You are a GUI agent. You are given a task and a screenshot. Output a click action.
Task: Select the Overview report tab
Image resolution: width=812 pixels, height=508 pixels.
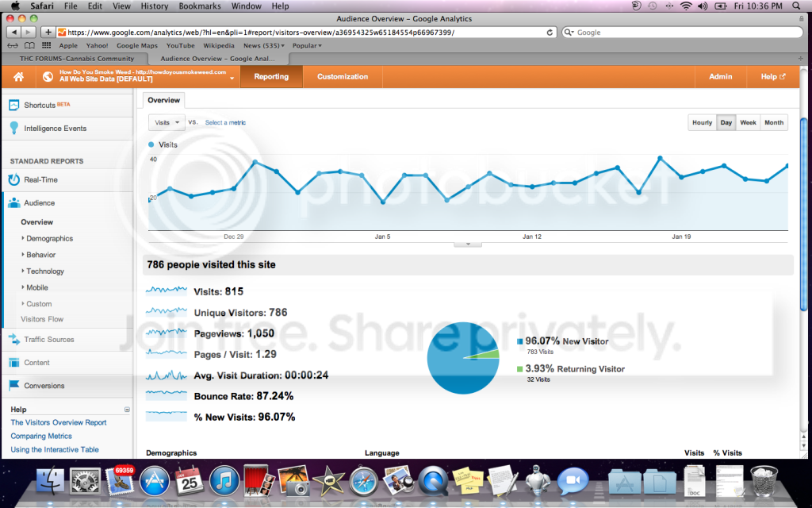[x=163, y=100]
